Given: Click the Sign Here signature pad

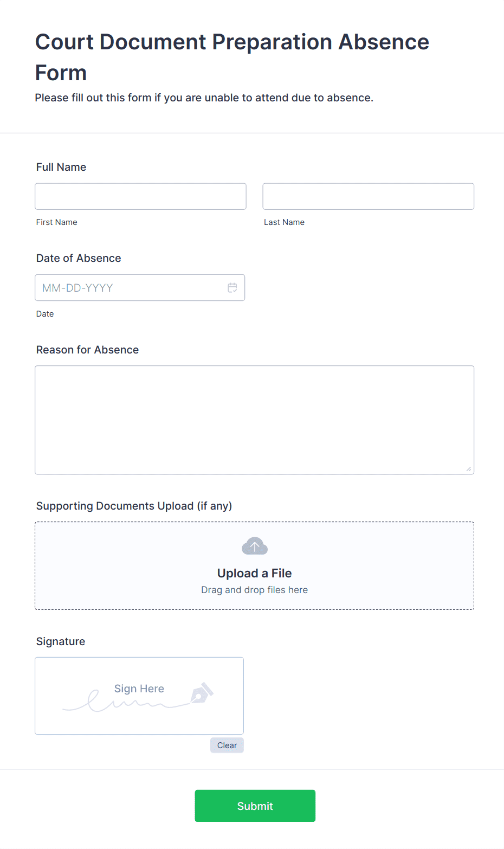Looking at the screenshot, I should pos(139,696).
